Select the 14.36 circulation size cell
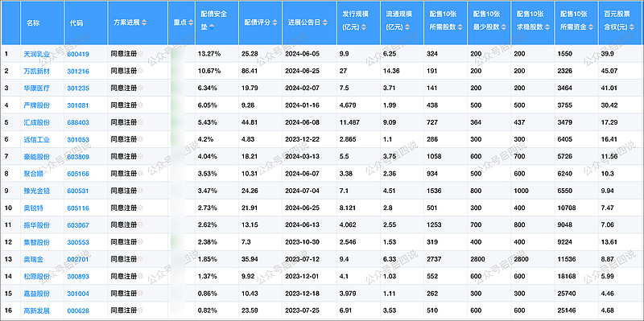This screenshot has height=321, width=644. pyautogui.click(x=402, y=71)
